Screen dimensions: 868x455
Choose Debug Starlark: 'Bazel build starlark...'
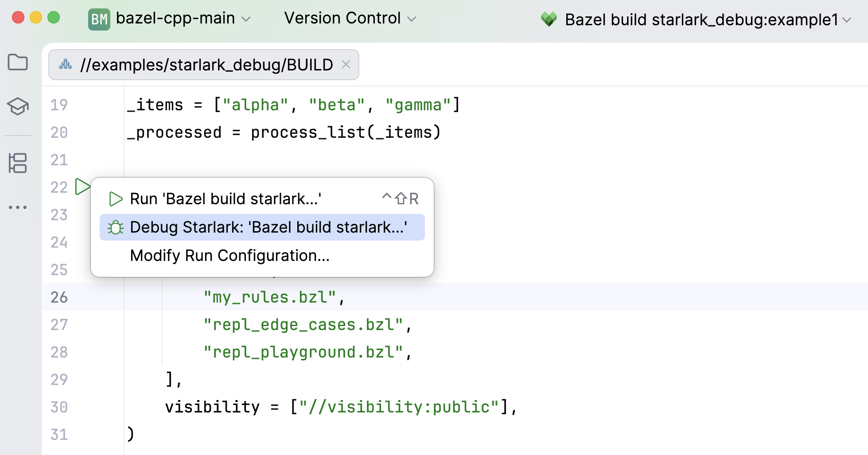click(262, 227)
